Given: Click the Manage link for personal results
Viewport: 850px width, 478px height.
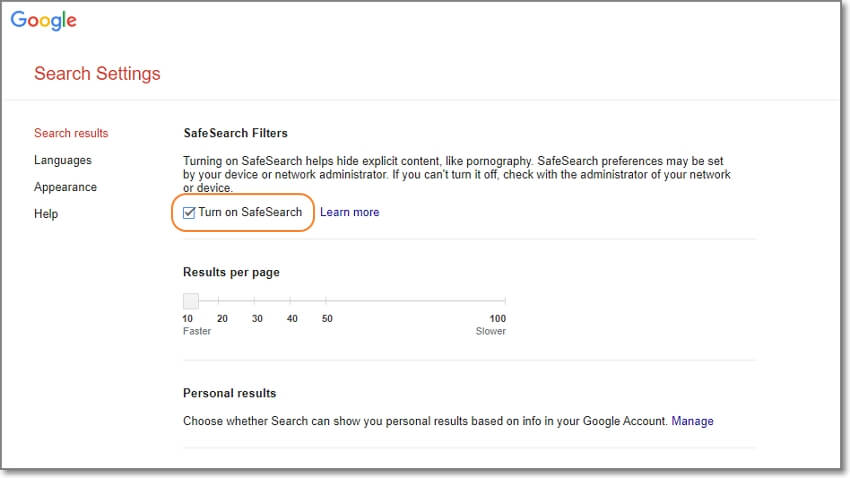Looking at the screenshot, I should tap(692, 421).
